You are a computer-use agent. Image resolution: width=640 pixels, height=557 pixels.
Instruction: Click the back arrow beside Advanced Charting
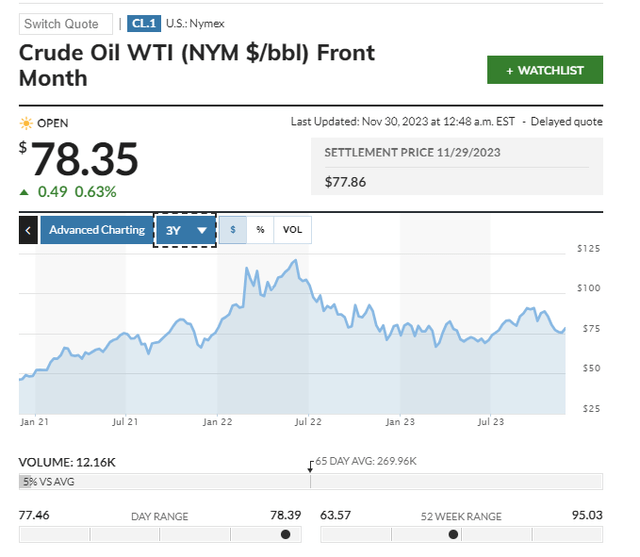(x=28, y=230)
